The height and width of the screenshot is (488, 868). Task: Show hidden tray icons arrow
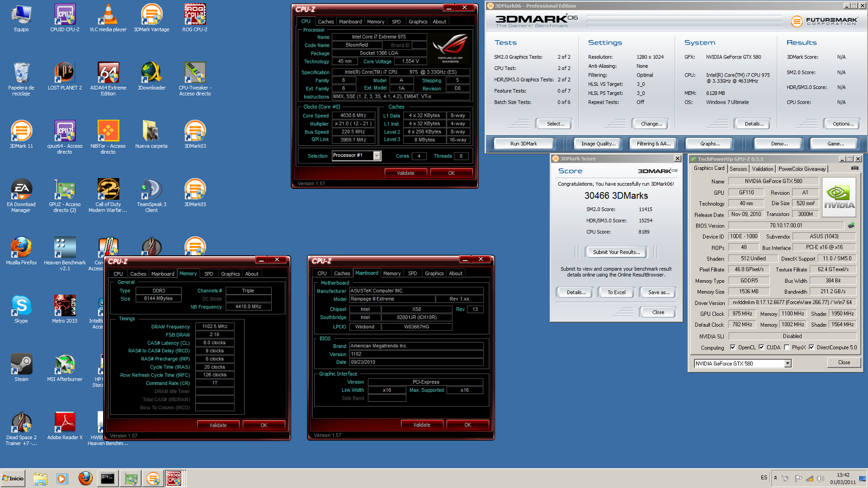click(x=775, y=478)
